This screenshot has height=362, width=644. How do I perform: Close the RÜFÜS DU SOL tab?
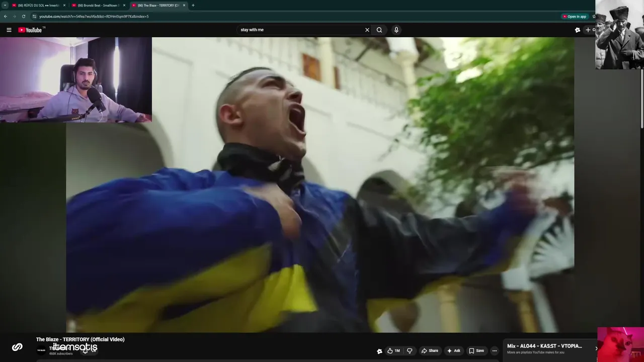coord(64,5)
